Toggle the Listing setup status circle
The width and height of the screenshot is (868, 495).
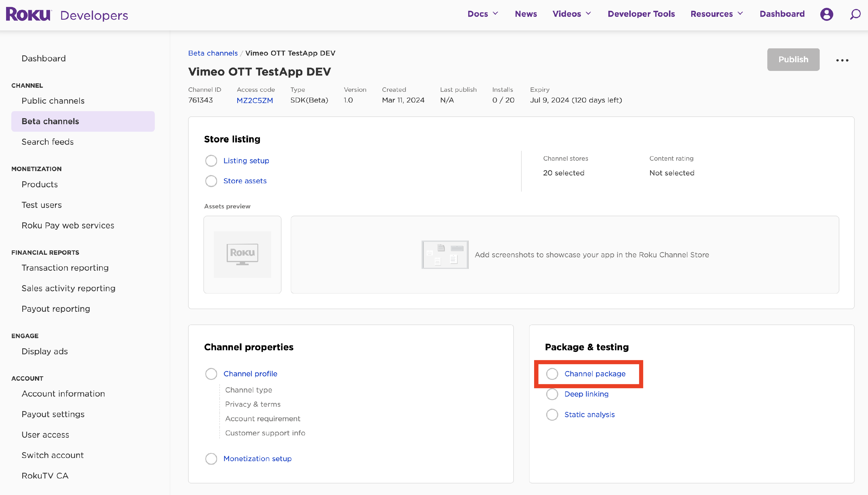[x=211, y=160]
